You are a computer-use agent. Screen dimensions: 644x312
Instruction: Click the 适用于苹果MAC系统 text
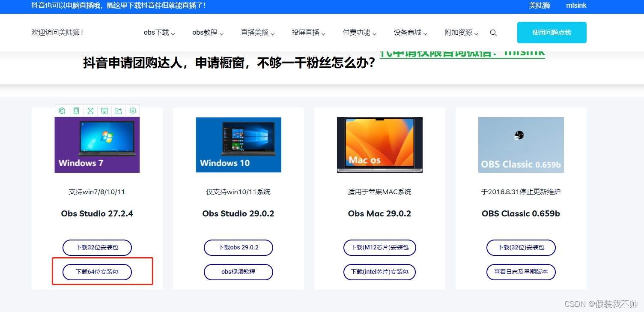(380, 192)
